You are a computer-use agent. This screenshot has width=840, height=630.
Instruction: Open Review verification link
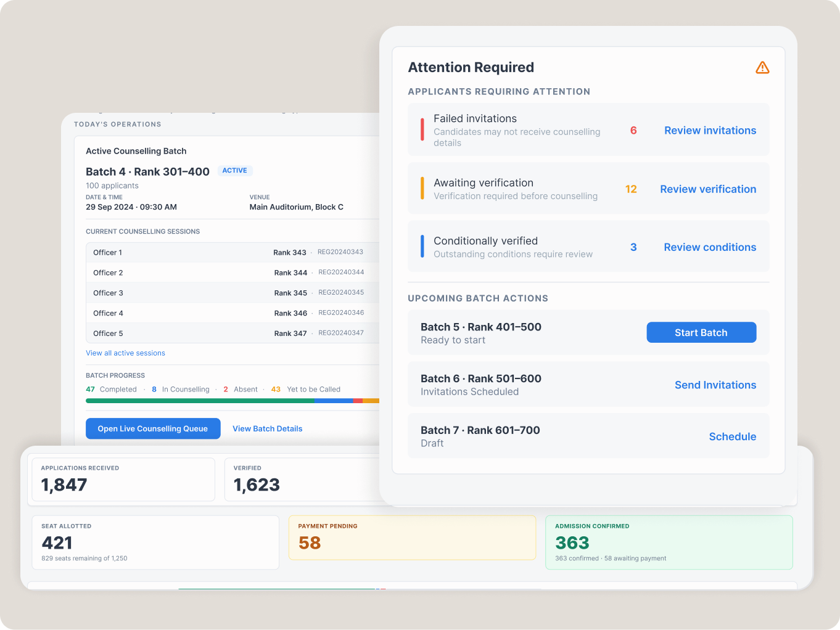pos(708,189)
